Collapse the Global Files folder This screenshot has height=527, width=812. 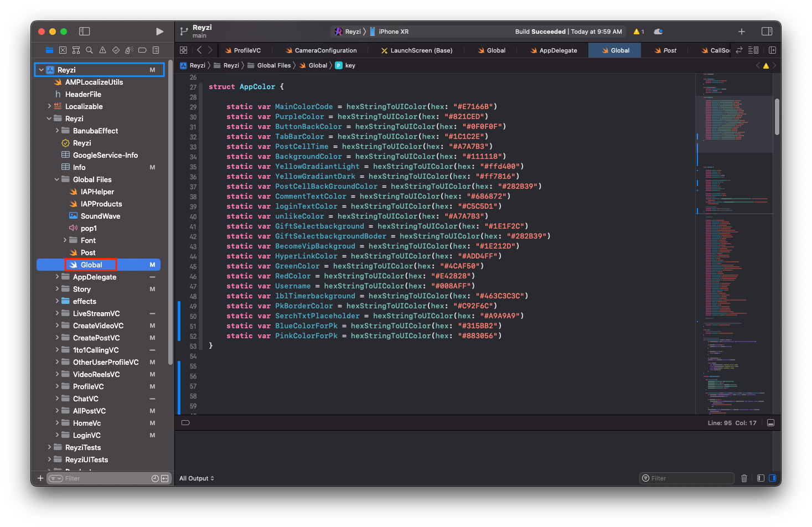coord(57,179)
